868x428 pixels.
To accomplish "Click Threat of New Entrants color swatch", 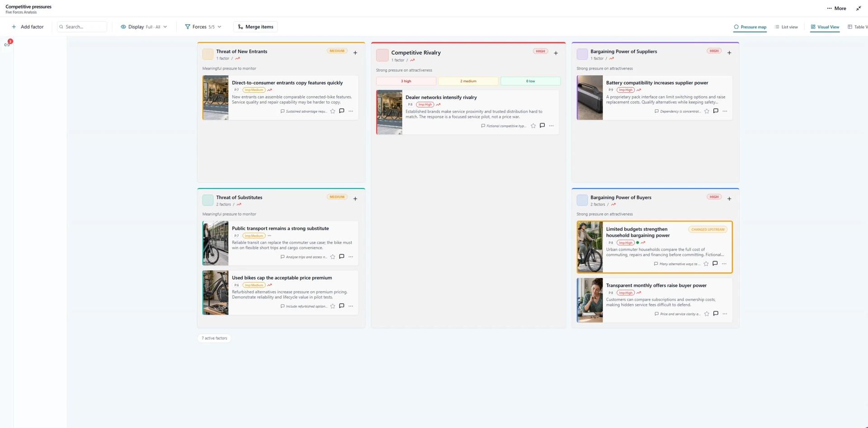I will 208,54.
